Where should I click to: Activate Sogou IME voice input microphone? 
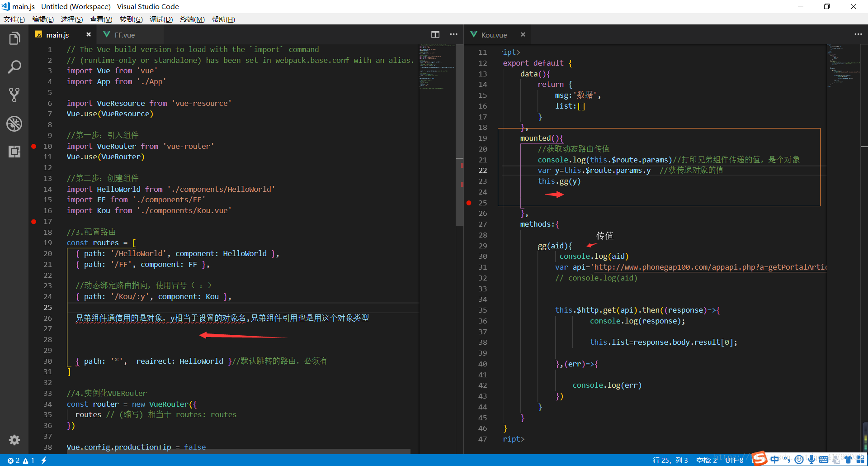coord(811,460)
